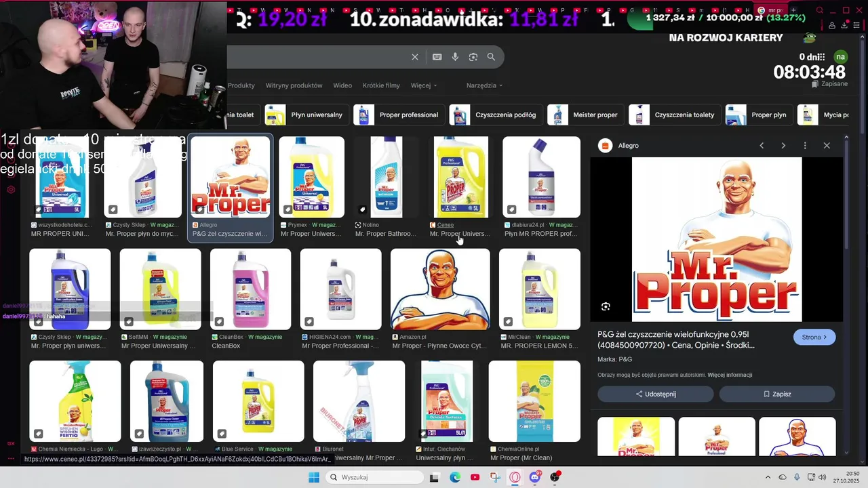Viewport: 868px width, 488px height.
Task: Open the Biuronet spray bottle result
Action: (x=359, y=401)
